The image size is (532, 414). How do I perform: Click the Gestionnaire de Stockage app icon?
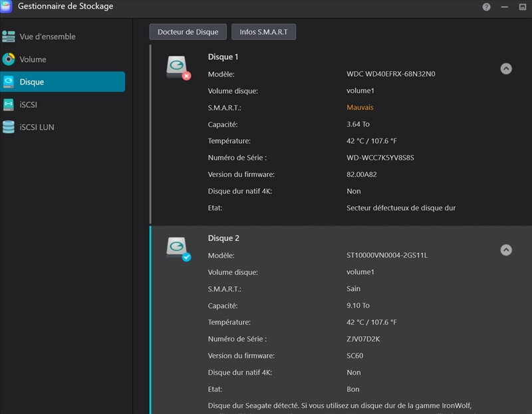tap(6, 7)
